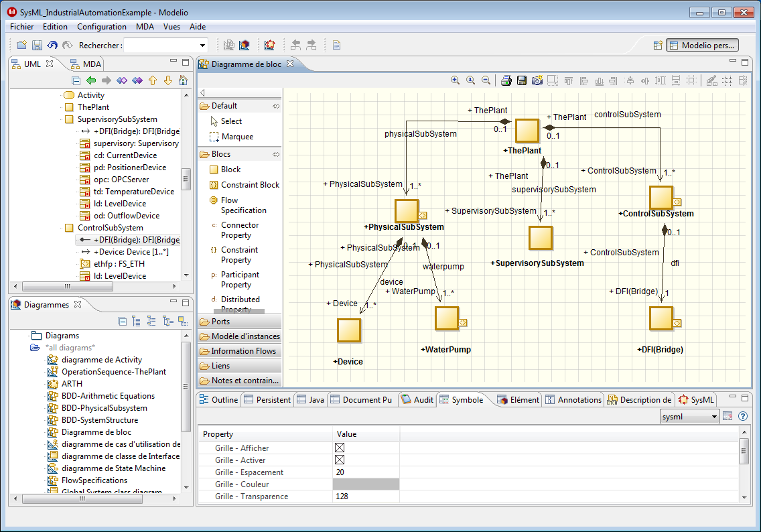This screenshot has width=761, height=532.
Task: Click the new project icon in main toolbar
Action: click(x=21, y=45)
